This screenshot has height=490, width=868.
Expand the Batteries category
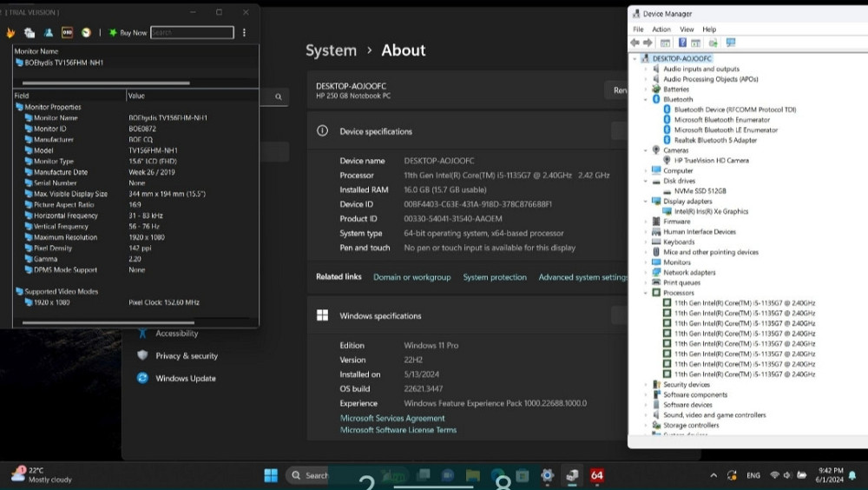[x=646, y=89]
